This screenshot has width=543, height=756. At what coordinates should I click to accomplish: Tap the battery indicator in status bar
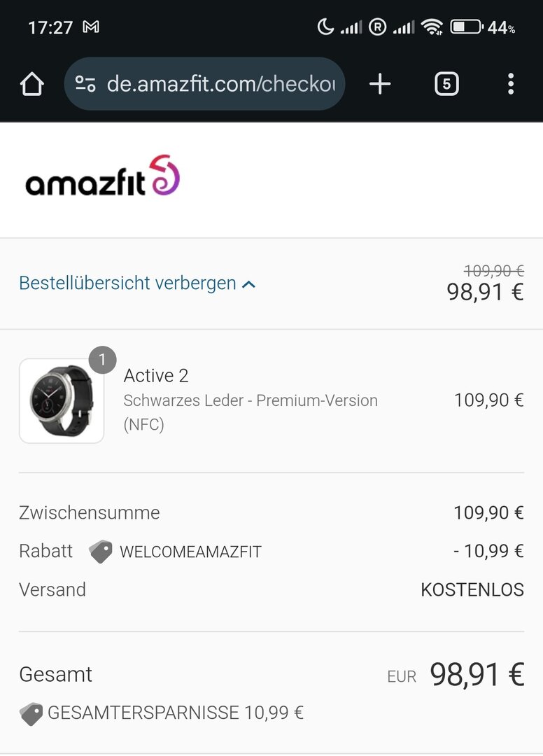pos(467,27)
